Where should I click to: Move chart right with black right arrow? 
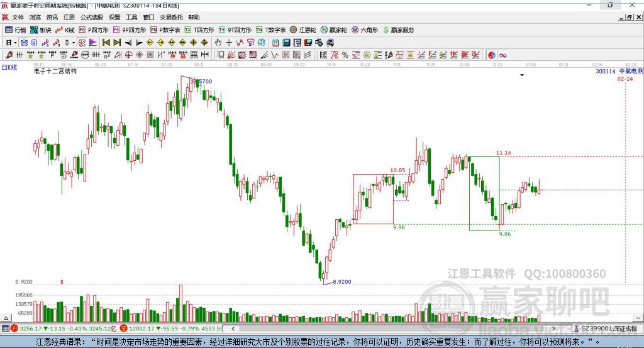click(139, 43)
